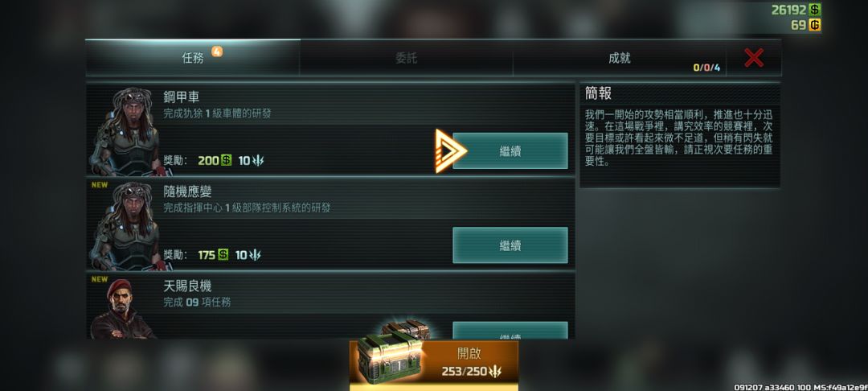
Task: Click 繼續 for the 鋼甲車 mission
Action: (x=510, y=150)
